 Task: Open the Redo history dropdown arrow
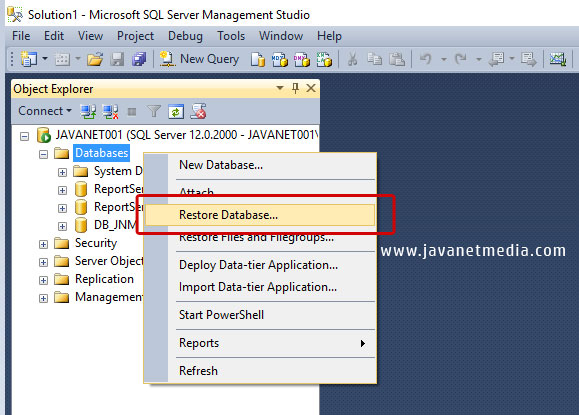[x=479, y=59]
